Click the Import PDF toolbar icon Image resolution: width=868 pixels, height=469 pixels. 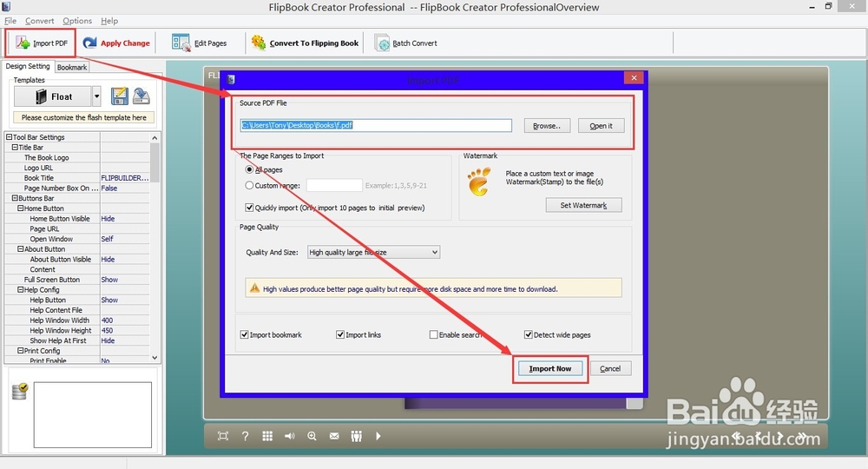pos(23,43)
